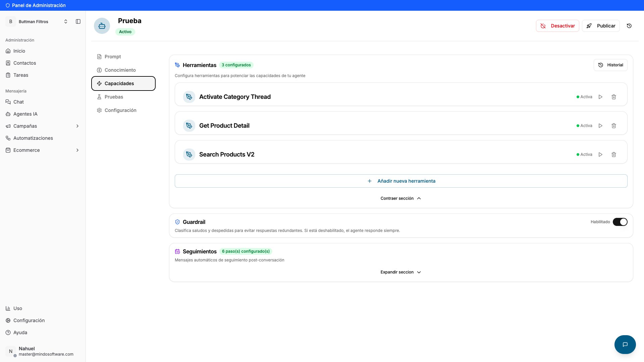Open the Pruebas tab

pyautogui.click(x=123, y=97)
